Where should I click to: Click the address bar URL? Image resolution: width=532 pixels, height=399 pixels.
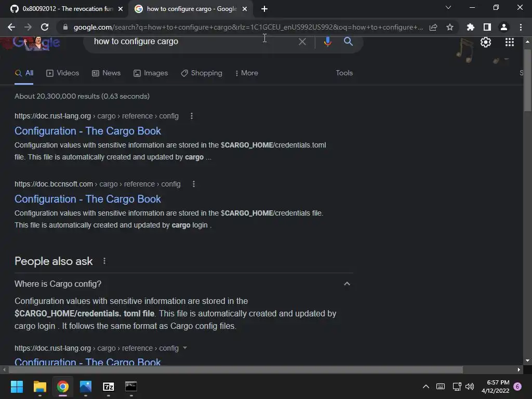click(x=248, y=27)
